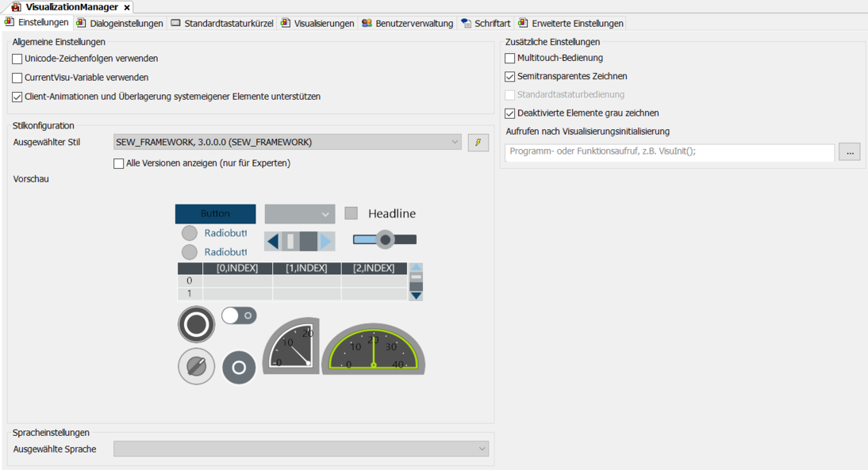Click the lightning style update icon button
Image resolution: width=868 pixels, height=470 pixels.
coord(478,143)
